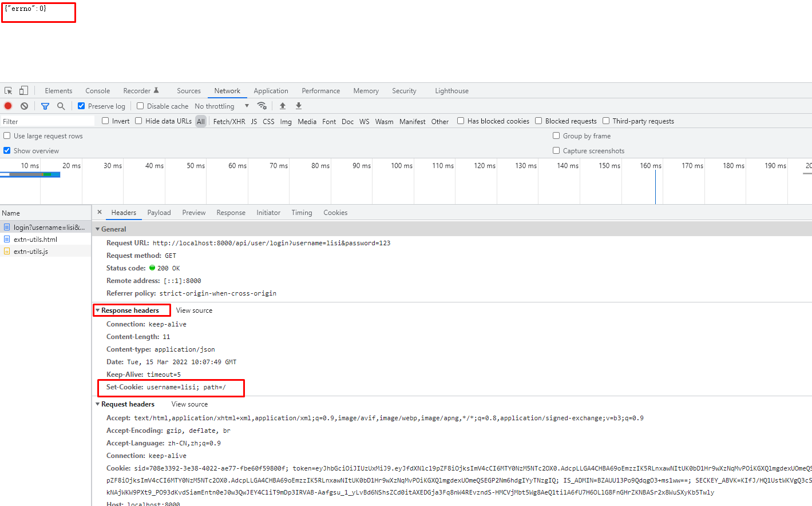812x506 pixels.
Task: Open the Security panel tab
Action: (404, 91)
